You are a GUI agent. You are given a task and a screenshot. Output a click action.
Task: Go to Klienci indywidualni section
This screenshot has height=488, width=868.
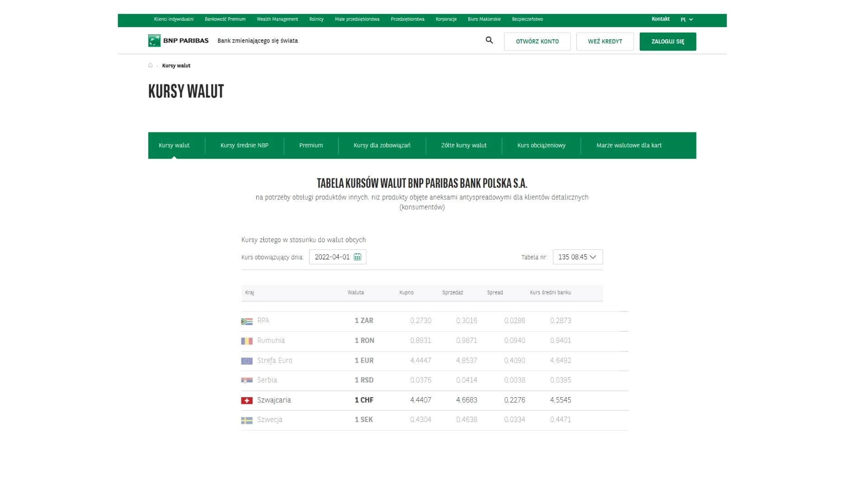(174, 19)
